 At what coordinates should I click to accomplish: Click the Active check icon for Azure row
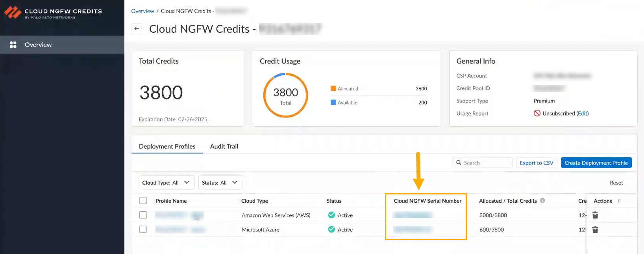click(331, 229)
